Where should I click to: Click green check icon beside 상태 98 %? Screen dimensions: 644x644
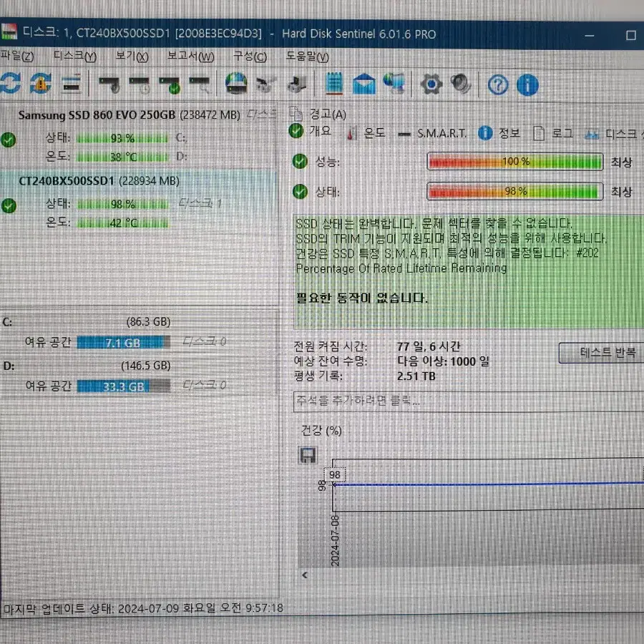[300, 191]
